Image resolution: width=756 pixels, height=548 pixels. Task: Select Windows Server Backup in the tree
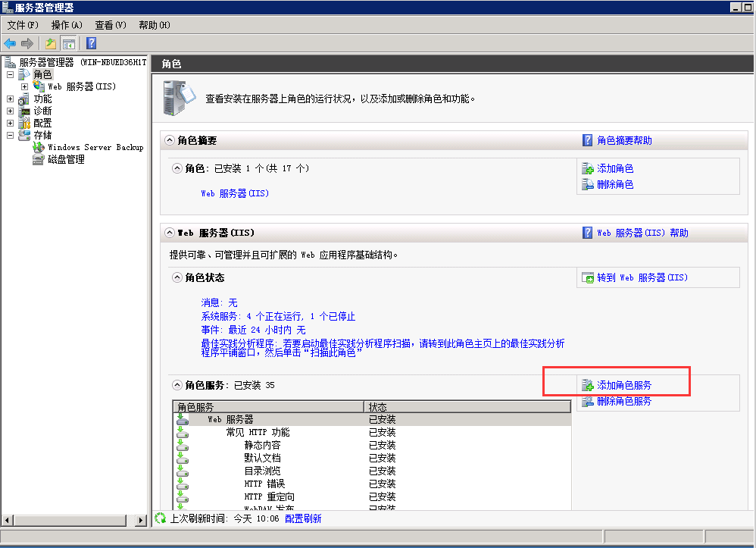(95, 147)
